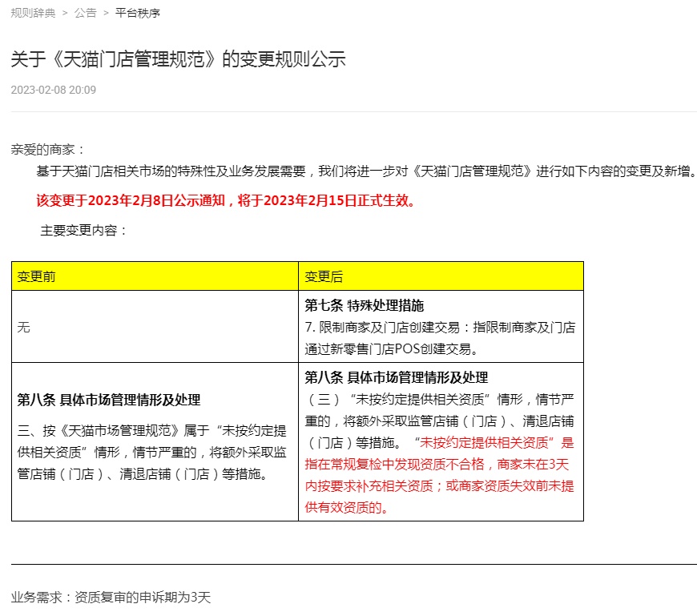Click the item 7 限制商家及门店创建交易 text
Viewport: 697px width, 616px height.
[x=439, y=336]
